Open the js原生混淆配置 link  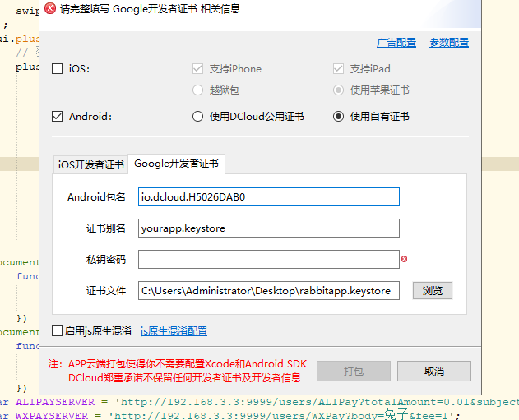tap(174, 331)
